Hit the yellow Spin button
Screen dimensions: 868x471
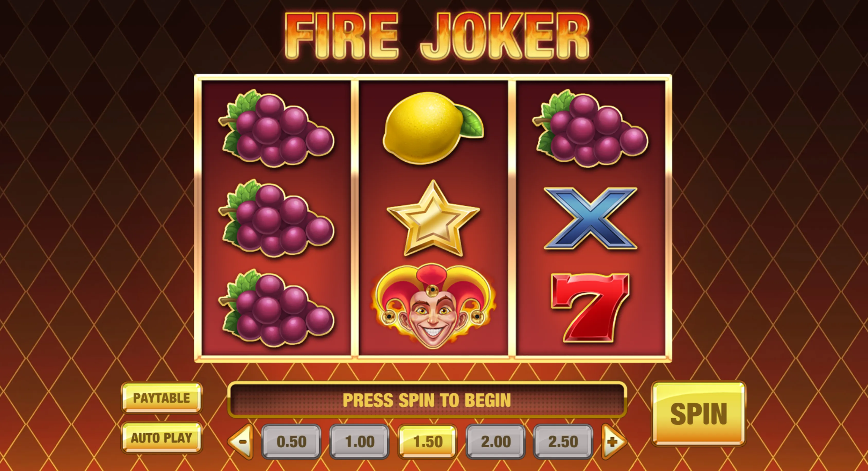[x=699, y=414]
